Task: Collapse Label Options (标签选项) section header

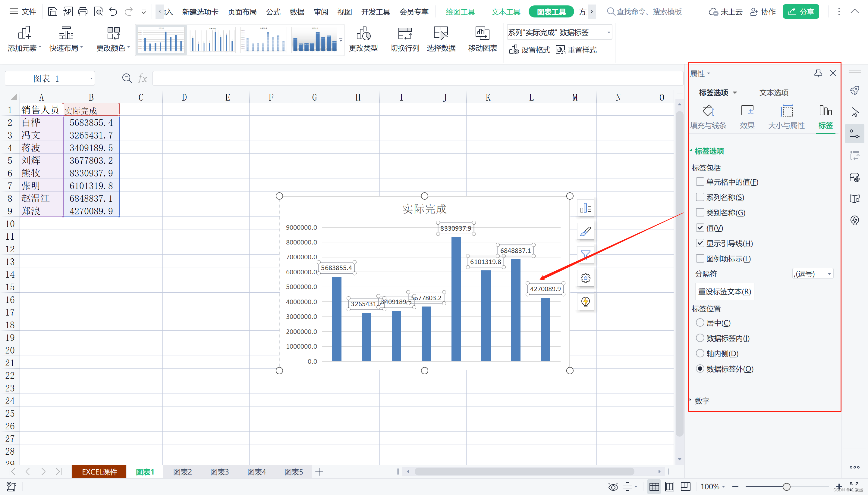Action: pos(709,151)
